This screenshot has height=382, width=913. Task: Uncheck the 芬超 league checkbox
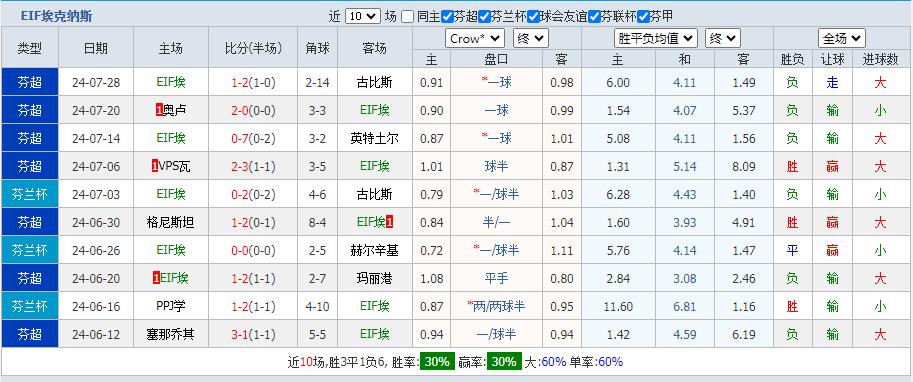tap(447, 16)
